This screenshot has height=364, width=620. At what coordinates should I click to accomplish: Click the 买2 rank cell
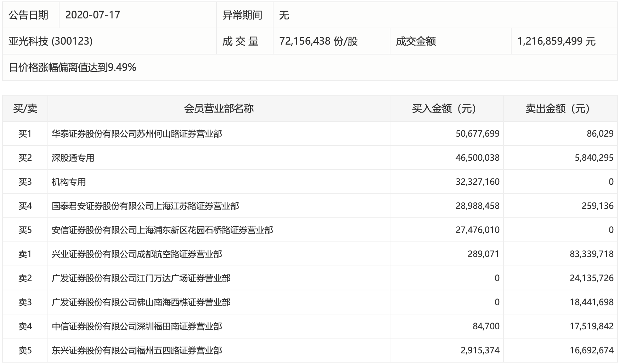pos(25,158)
